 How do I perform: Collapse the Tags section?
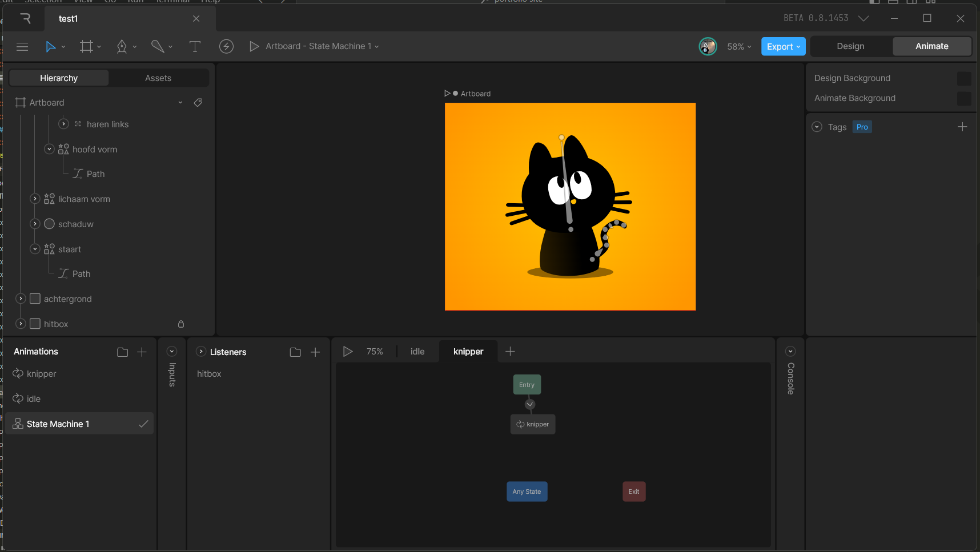click(817, 127)
